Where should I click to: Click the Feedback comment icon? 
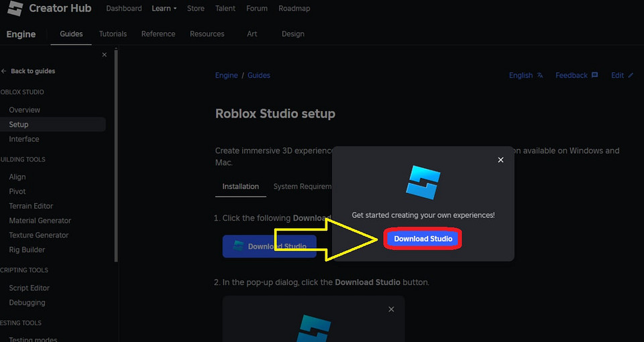point(594,76)
